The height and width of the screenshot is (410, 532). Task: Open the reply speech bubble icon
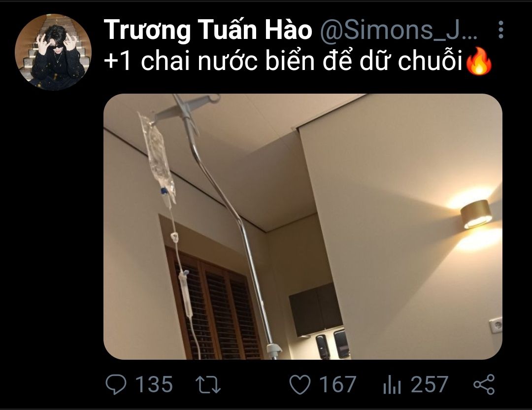(x=116, y=384)
